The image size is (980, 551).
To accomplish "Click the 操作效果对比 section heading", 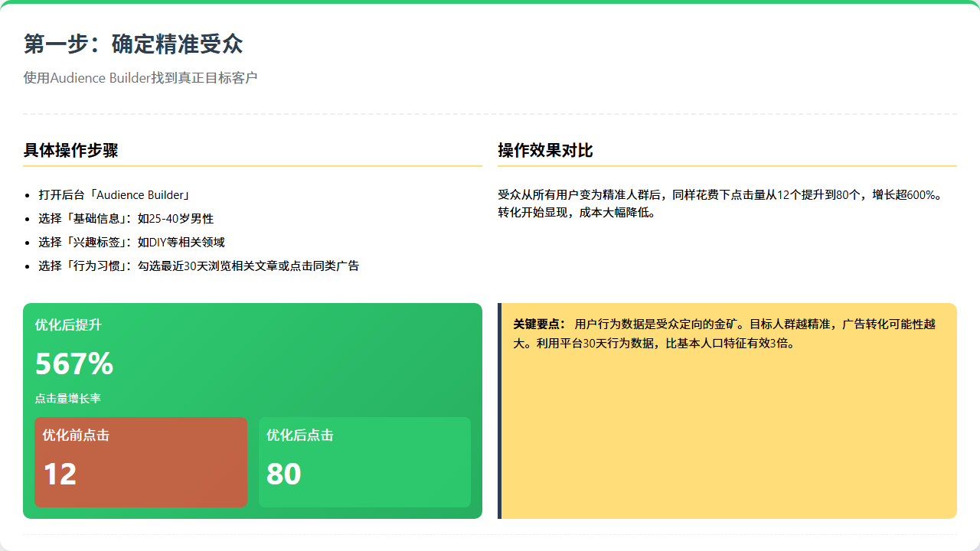I will (x=545, y=151).
